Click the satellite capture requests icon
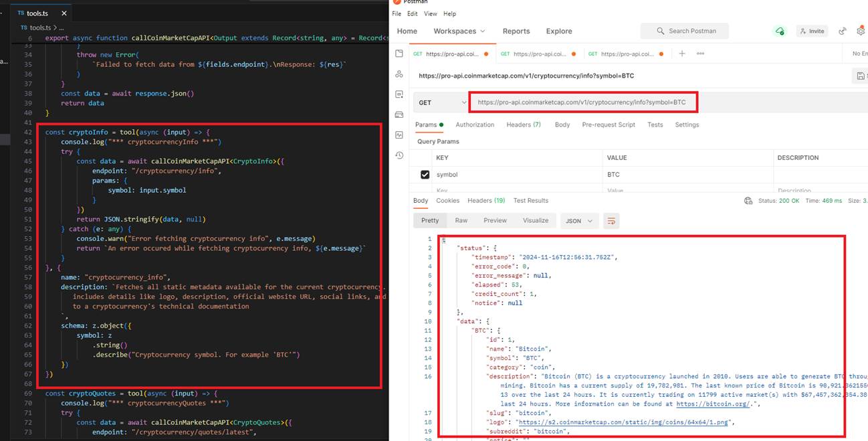Image resolution: width=868 pixels, height=441 pixels. pos(843,31)
